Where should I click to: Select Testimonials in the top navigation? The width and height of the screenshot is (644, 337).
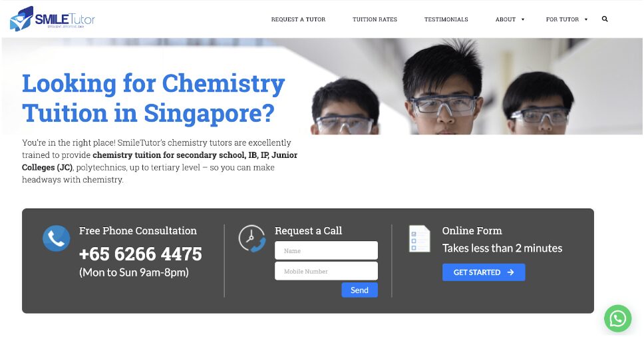[x=446, y=19]
